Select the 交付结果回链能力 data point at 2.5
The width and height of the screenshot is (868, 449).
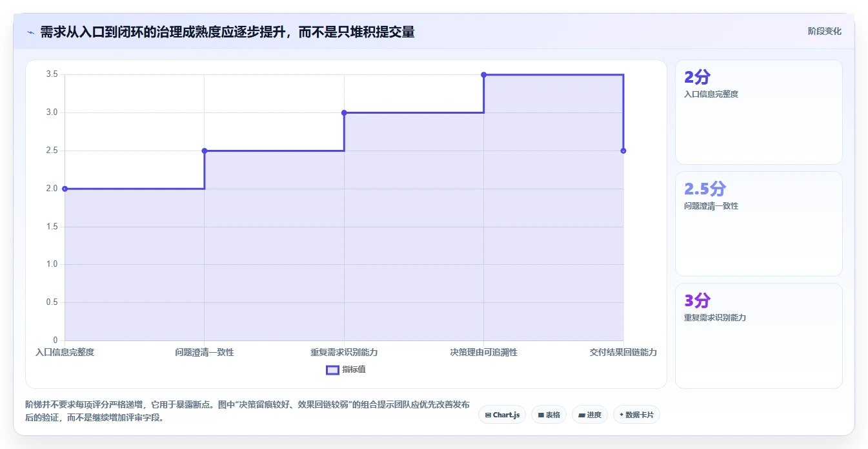tap(623, 151)
